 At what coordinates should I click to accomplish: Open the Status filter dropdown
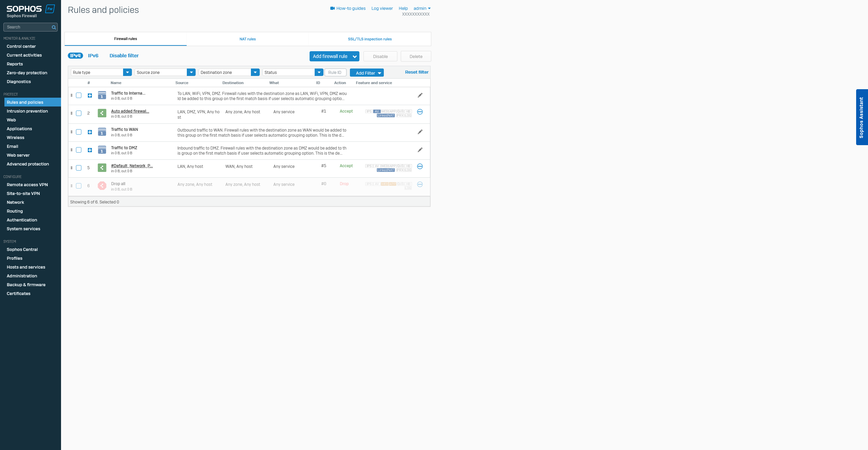click(x=293, y=72)
